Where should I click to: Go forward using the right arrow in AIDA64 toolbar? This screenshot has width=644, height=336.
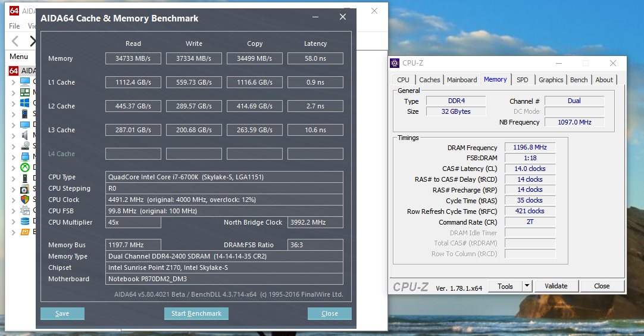[x=33, y=41]
